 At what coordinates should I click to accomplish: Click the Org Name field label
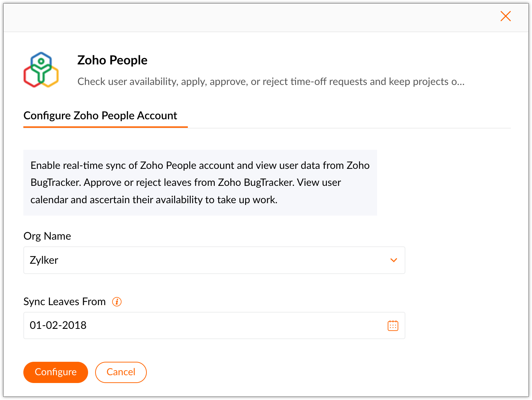[x=47, y=236]
